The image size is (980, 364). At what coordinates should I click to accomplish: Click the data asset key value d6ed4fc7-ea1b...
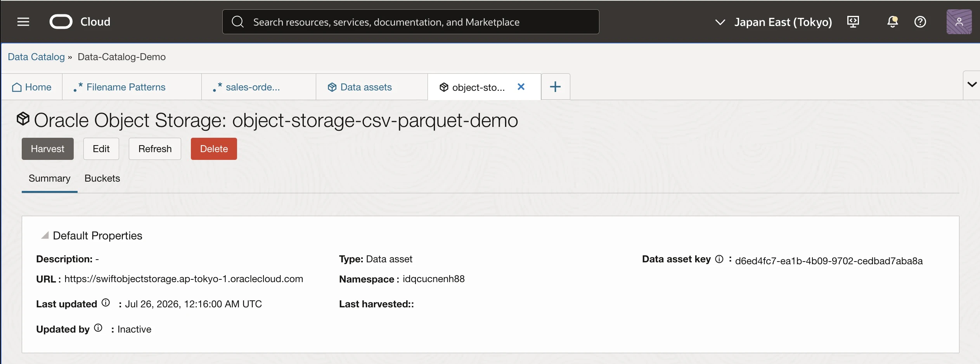point(829,261)
